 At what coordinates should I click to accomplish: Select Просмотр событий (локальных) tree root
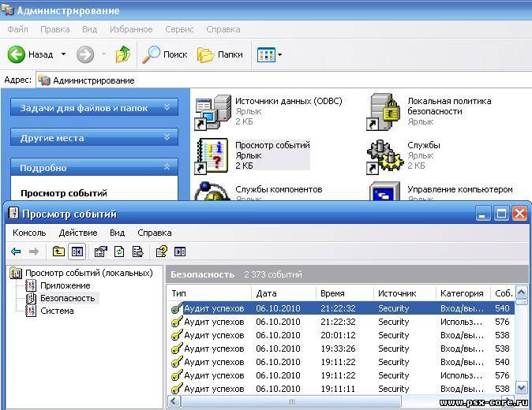pyautogui.click(x=81, y=273)
